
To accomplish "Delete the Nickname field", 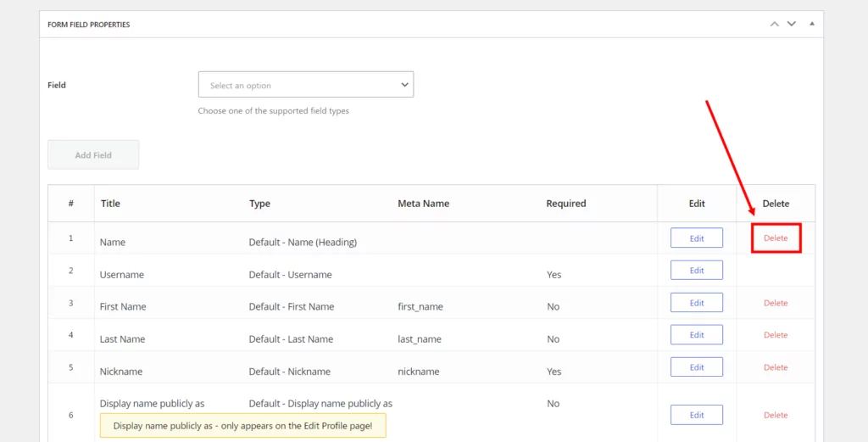I will tap(776, 367).
